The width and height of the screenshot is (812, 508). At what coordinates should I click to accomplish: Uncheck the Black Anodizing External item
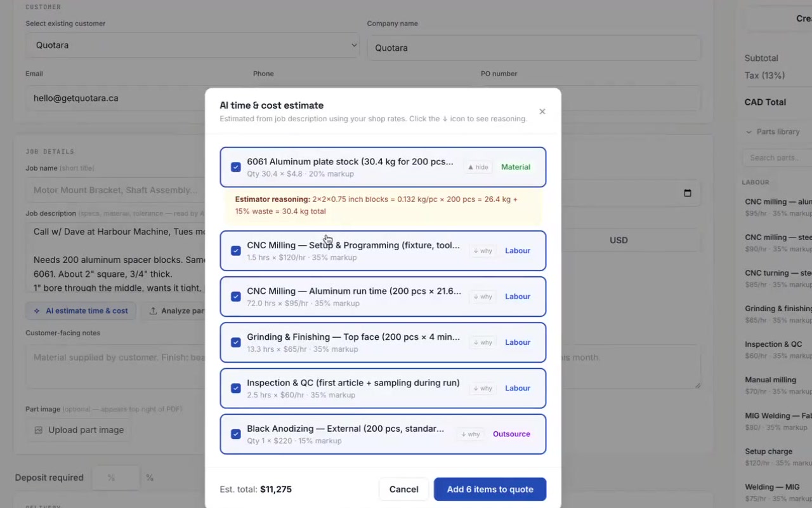click(236, 434)
